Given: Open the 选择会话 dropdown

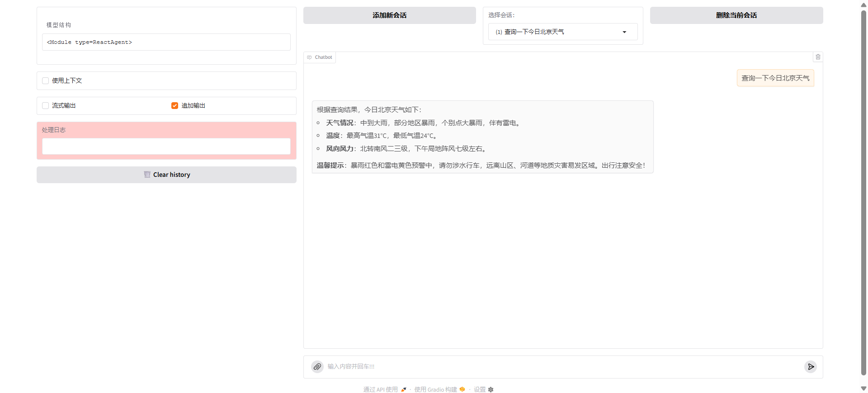Looking at the screenshot, I should point(563,32).
